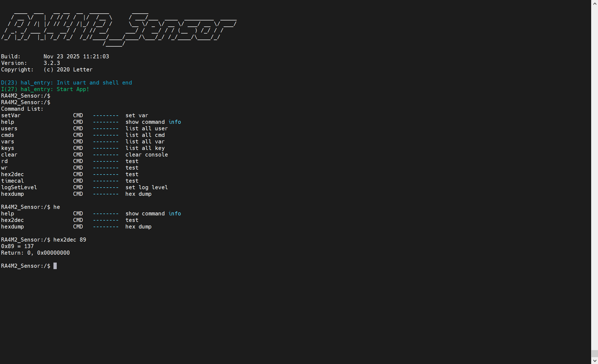Viewport: 598px width, 364px height.
Task: Click the scrollbar up arrow
Action: (594, 4)
